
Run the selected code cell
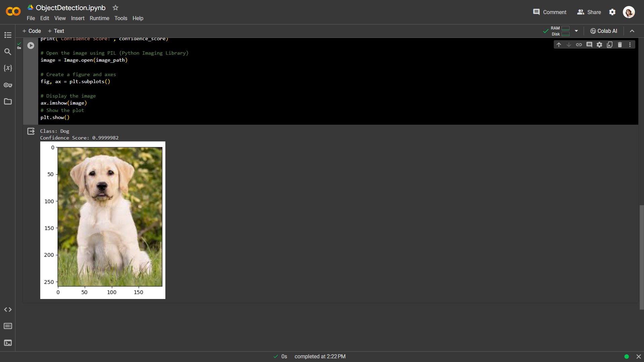pos(31,45)
